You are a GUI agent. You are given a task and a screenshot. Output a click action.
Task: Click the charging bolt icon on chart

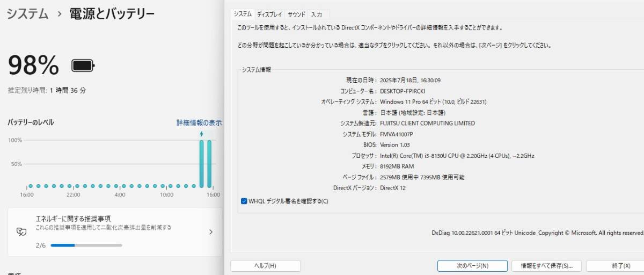pos(202,134)
